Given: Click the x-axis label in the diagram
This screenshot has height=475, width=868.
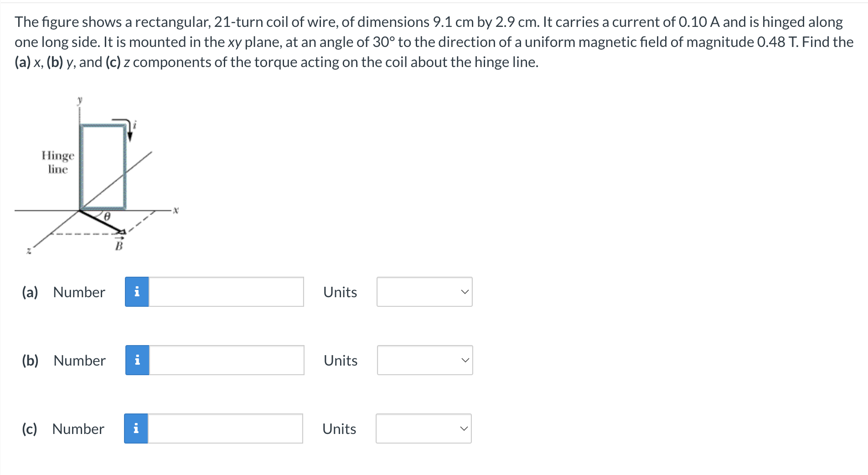Looking at the screenshot, I should coord(176,210).
